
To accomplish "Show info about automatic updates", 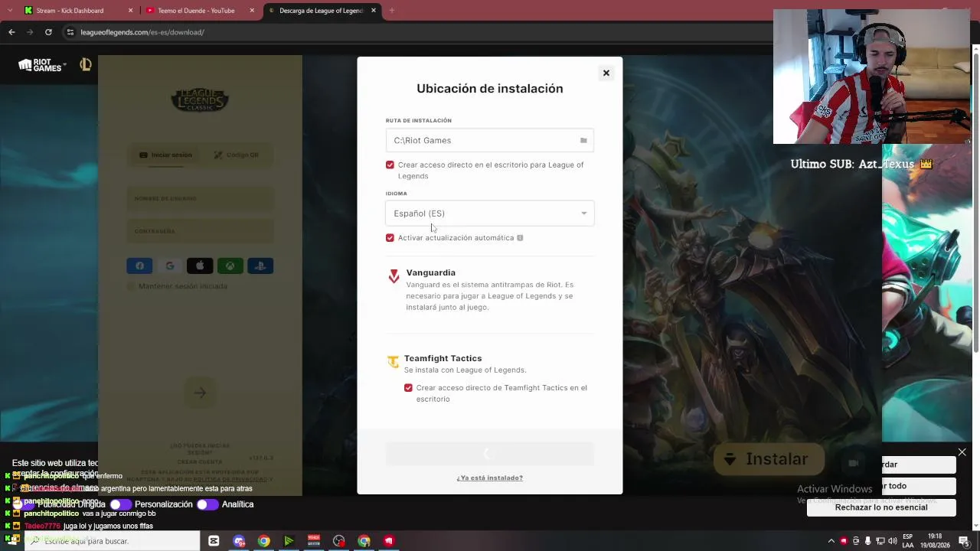I will coord(520,238).
